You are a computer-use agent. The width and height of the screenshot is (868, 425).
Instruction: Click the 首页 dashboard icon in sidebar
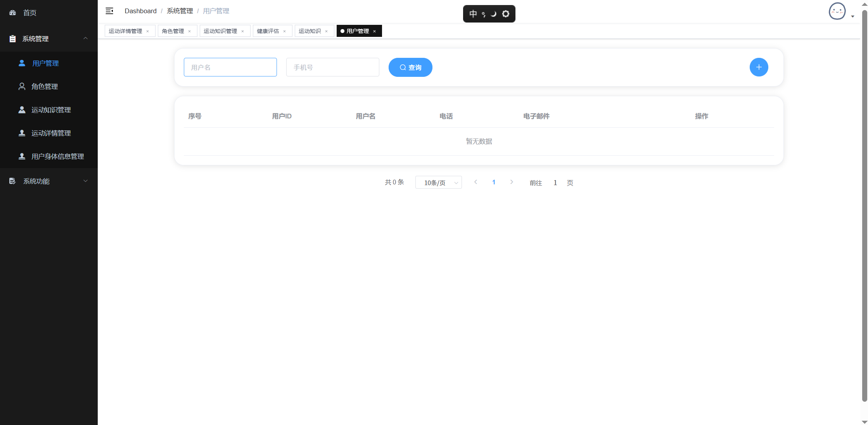[x=12, y=13]
